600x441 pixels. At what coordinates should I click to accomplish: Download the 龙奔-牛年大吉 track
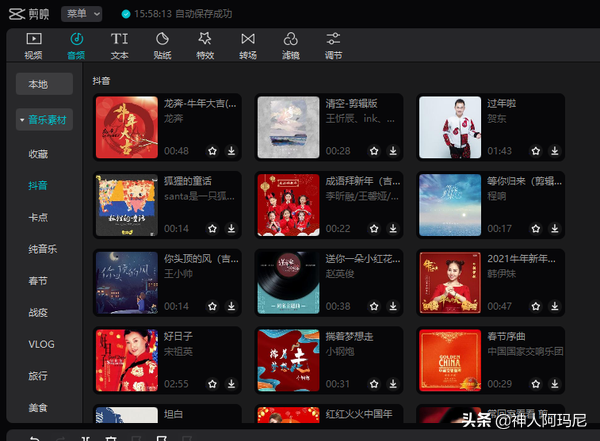tap(232, 151)
